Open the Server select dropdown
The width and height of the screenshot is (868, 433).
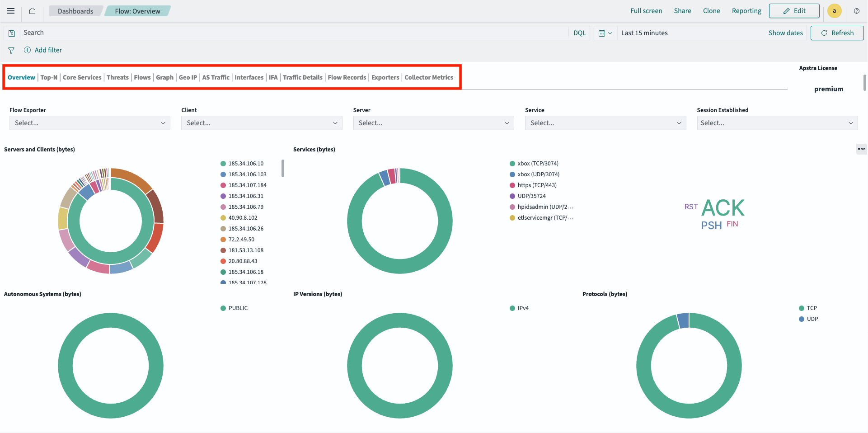click(x=434, y=123)
